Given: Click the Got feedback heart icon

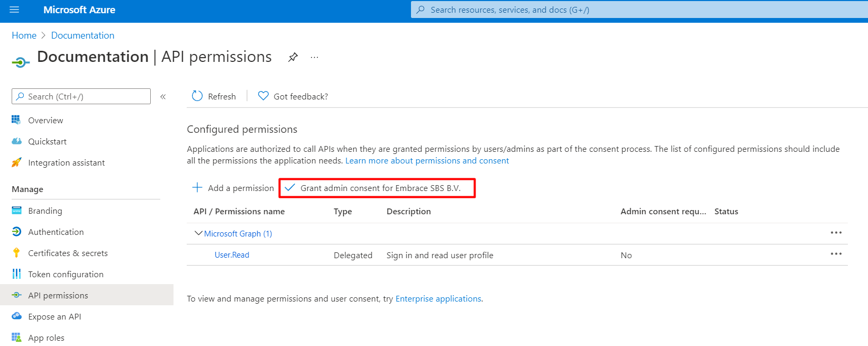Looking at the screenshot, I should (x=263, y=96).
